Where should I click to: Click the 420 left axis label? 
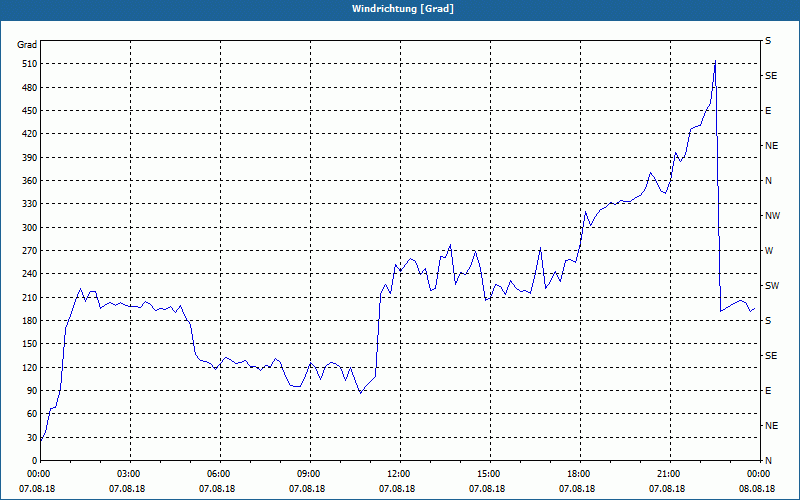coord(30,134)
